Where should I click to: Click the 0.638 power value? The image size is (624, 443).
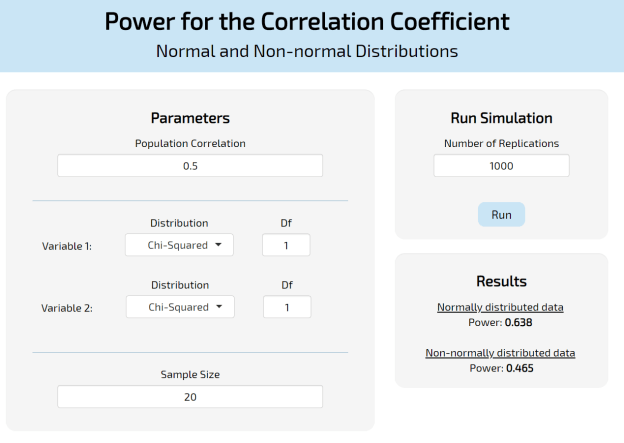[x=519, y=323]
